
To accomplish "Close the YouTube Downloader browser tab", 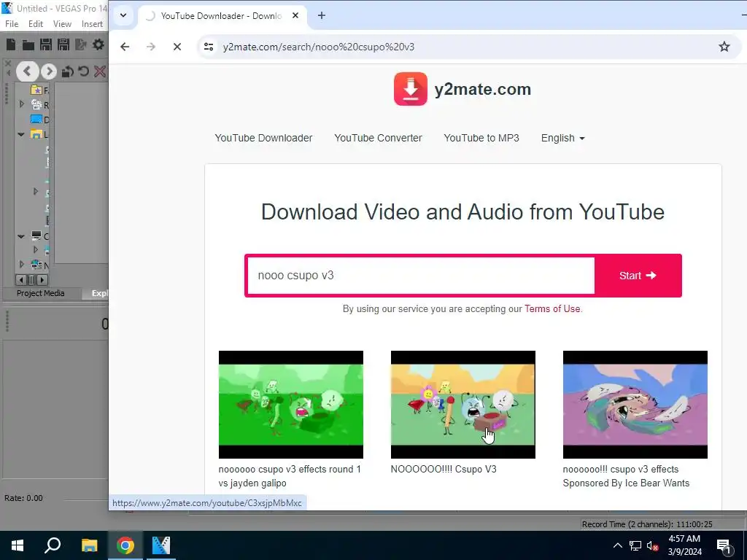I will (x=295, y=16).
